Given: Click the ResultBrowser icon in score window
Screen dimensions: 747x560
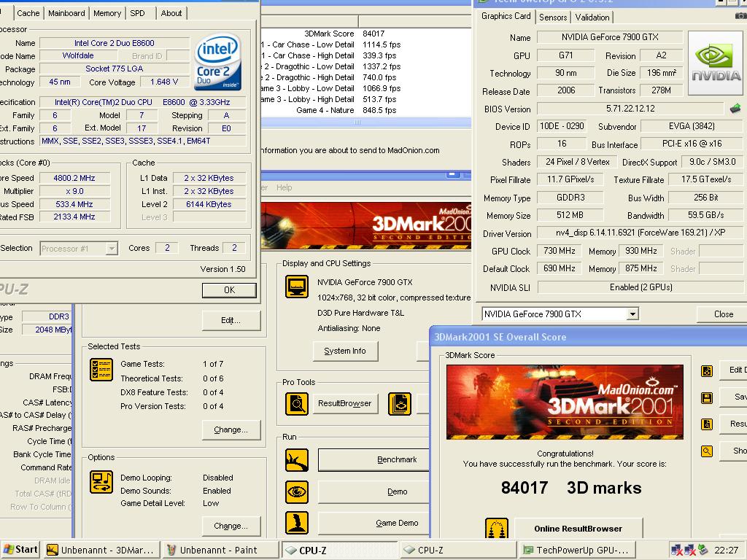Looking at the screenshot, I should pos(707,424).
